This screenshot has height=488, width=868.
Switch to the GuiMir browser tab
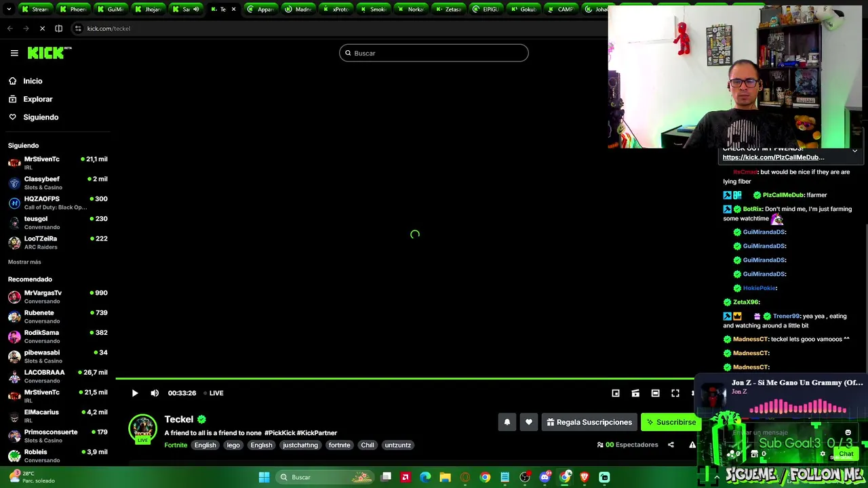point(111,9)
